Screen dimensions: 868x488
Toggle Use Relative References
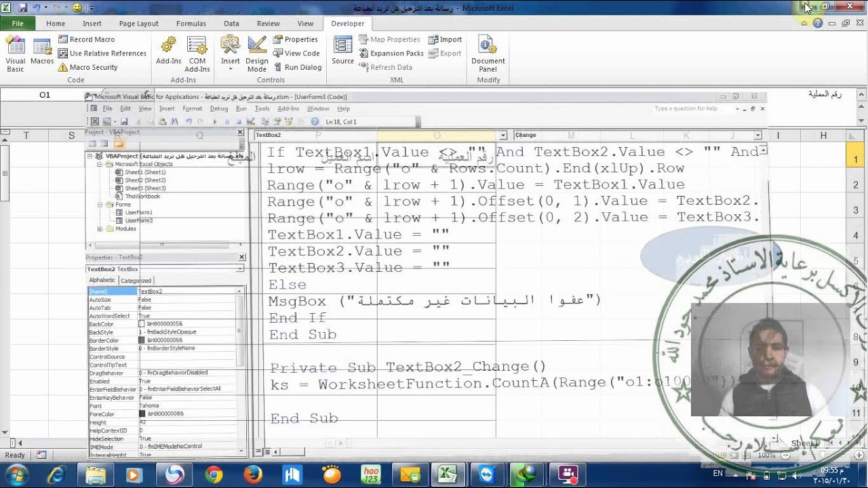pos(102,53)
